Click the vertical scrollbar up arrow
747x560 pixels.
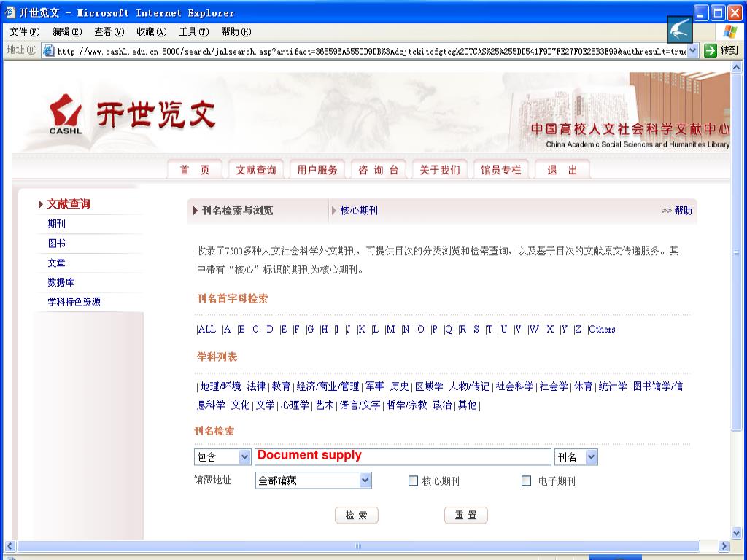coord(736,67)
